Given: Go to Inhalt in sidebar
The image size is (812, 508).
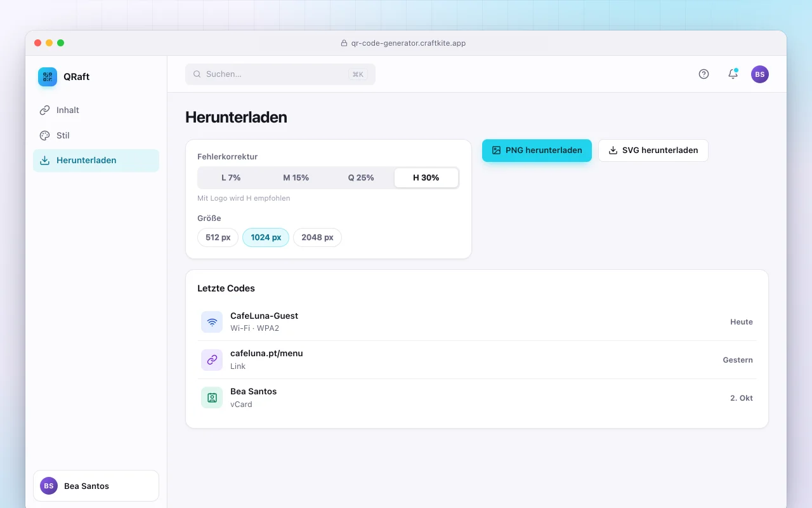Looking at the screenshot, I should point(96,110).
